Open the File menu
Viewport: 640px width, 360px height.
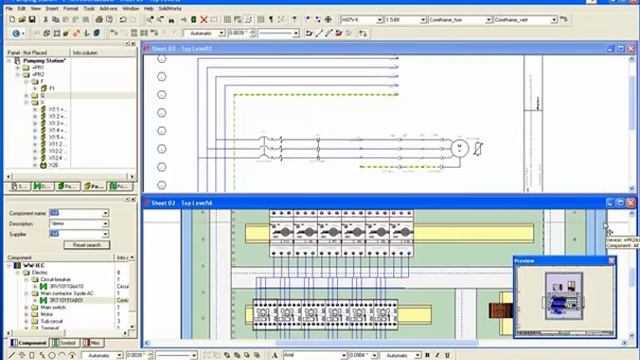(9, 9)
